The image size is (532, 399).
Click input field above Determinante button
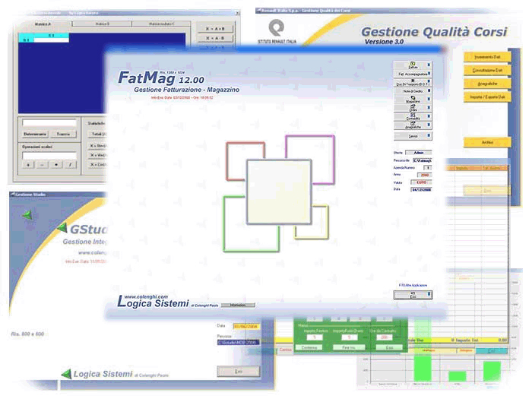click(49, 123)
